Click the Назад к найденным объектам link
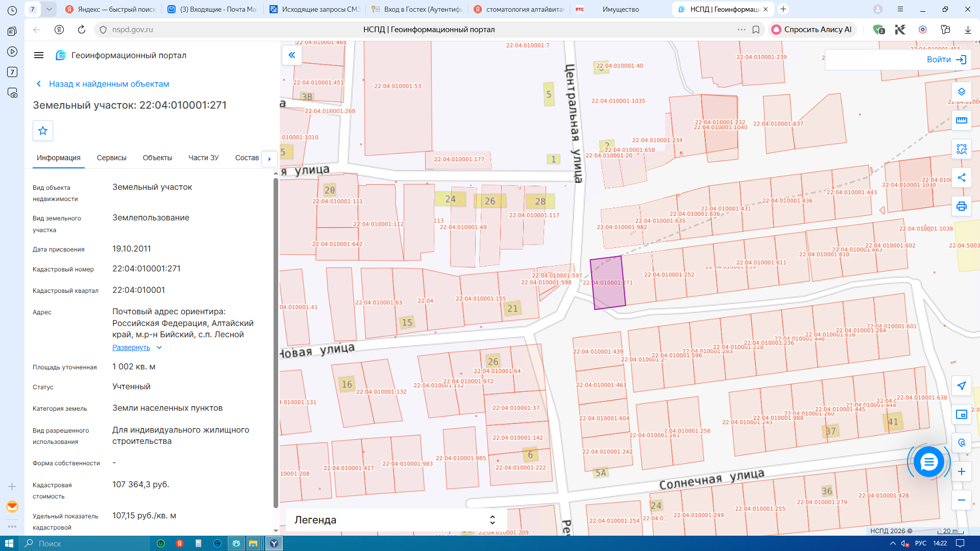Image resolution: width=980 pixels, height=551 pixels. (x=109, y=84)
